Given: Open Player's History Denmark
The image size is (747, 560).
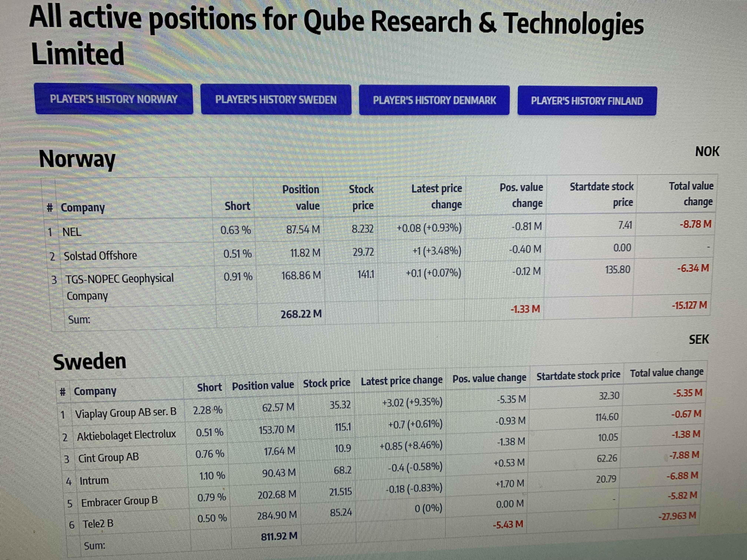Looking at the screenshot, I should click(x=434, y=100).
